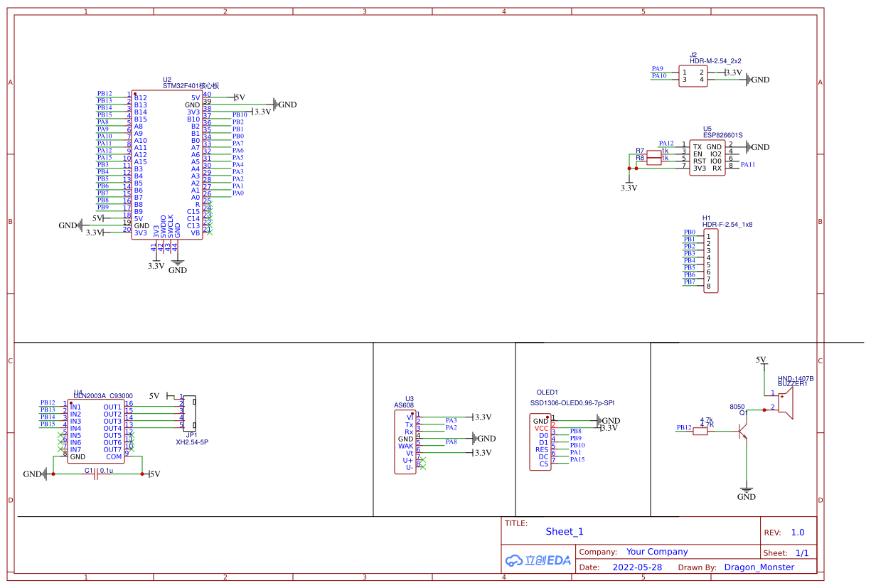The width and height of the screenshot is (871, 588).
Task: Select resistor R7 symbol
Action: click(x=653, y=154)
